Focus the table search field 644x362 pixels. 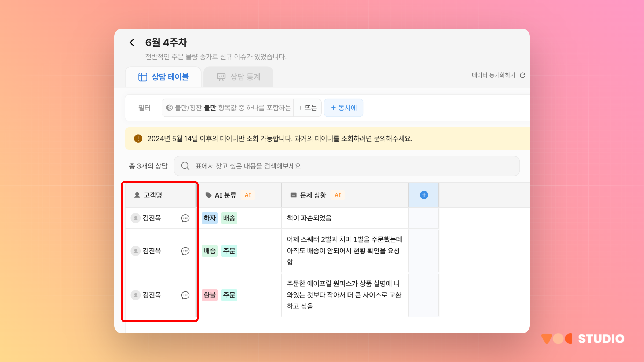coord(347,166)
